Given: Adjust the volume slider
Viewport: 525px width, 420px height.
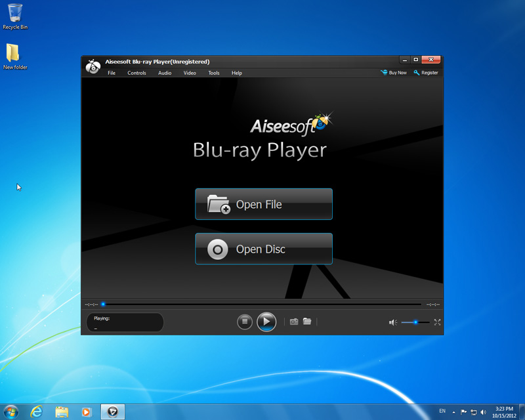Looking at the screenshot, I should (415, 322).
